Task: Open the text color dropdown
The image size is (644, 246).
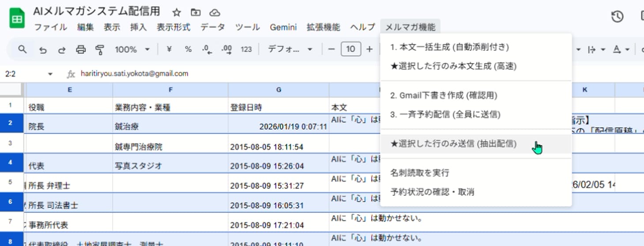Action: pyautogui.click(x=621, y=49)
